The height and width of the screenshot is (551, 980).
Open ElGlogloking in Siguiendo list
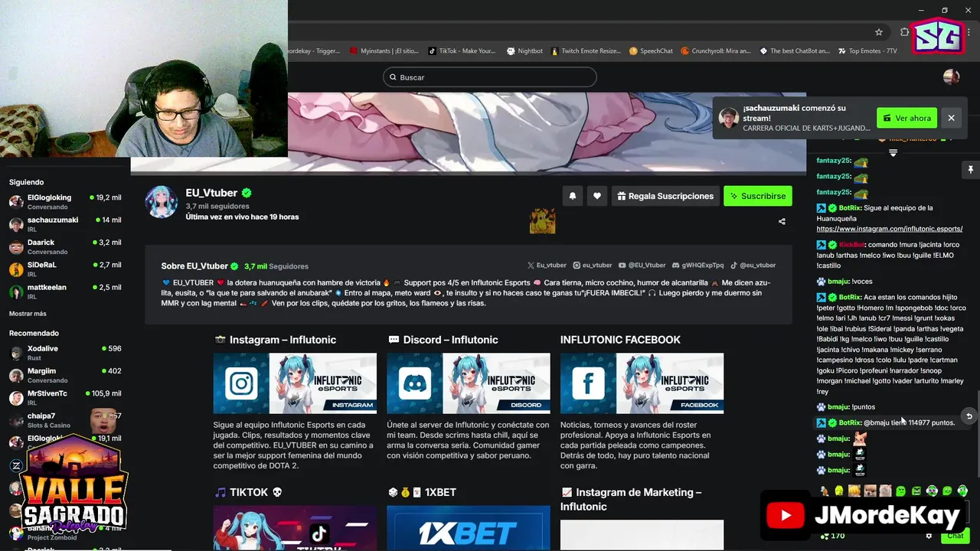coord(65,201)
